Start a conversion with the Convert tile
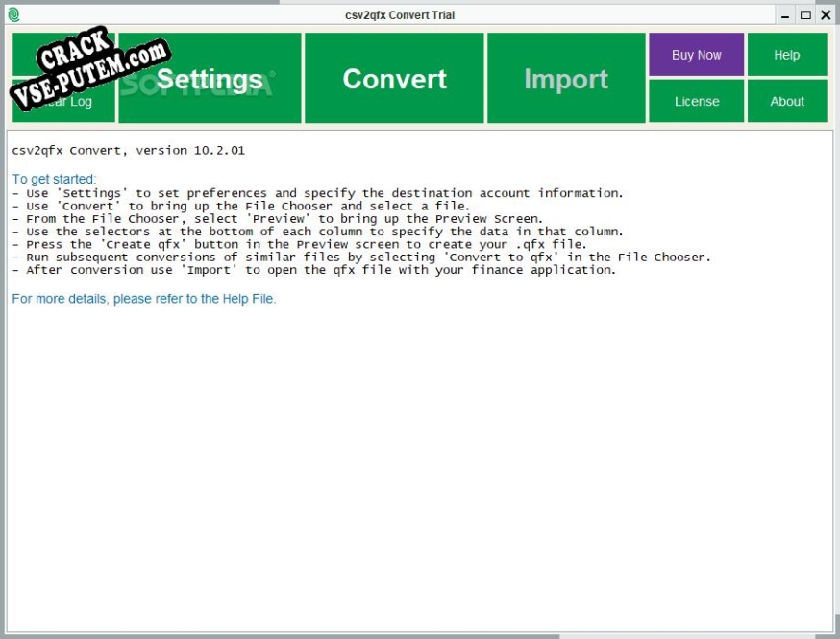The height and width of the screenshot is (639, 840). [x=394, y=78]
